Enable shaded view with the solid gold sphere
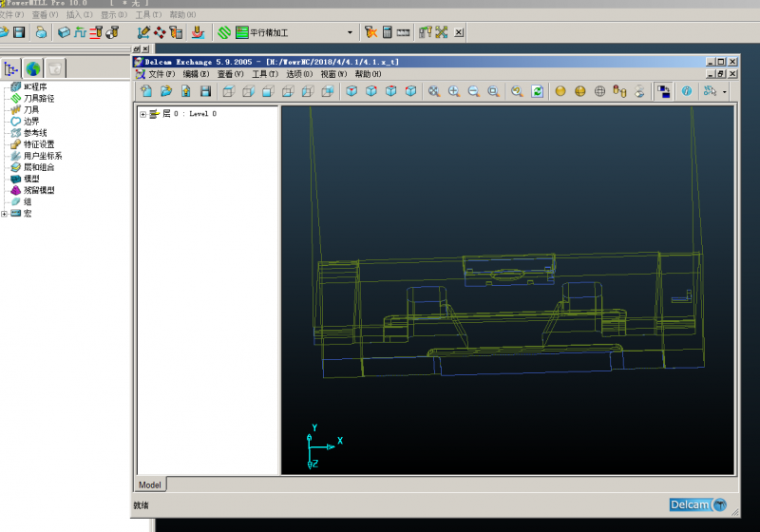Viewport: 760px width, 532px height. [x=560, y=91]
